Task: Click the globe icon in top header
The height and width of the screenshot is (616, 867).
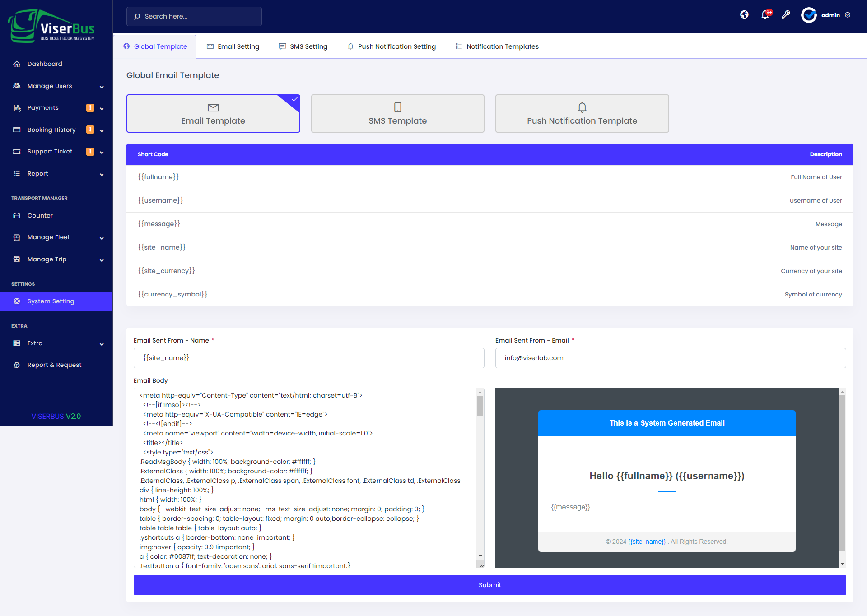Action: tap(744, 15)
